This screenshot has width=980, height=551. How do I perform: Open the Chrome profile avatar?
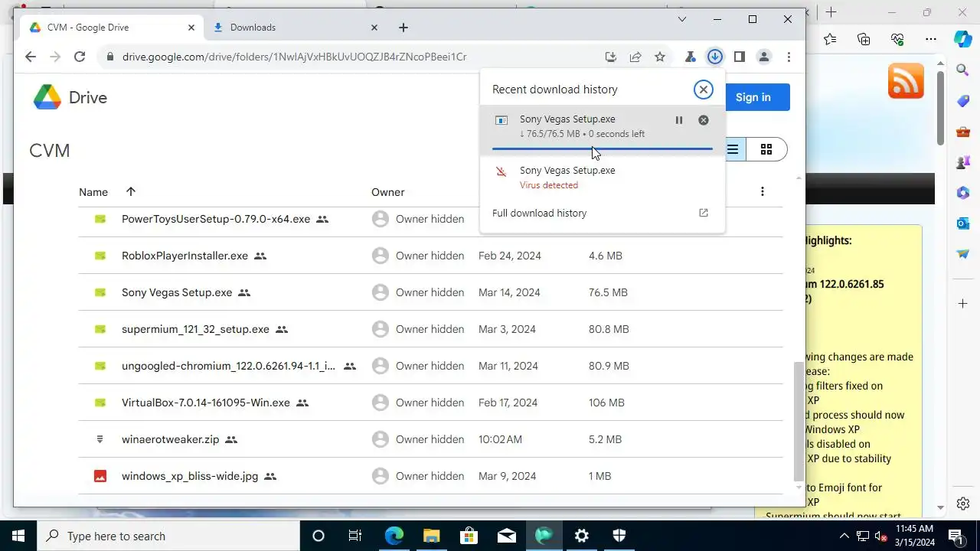click(x=763, y=57)
